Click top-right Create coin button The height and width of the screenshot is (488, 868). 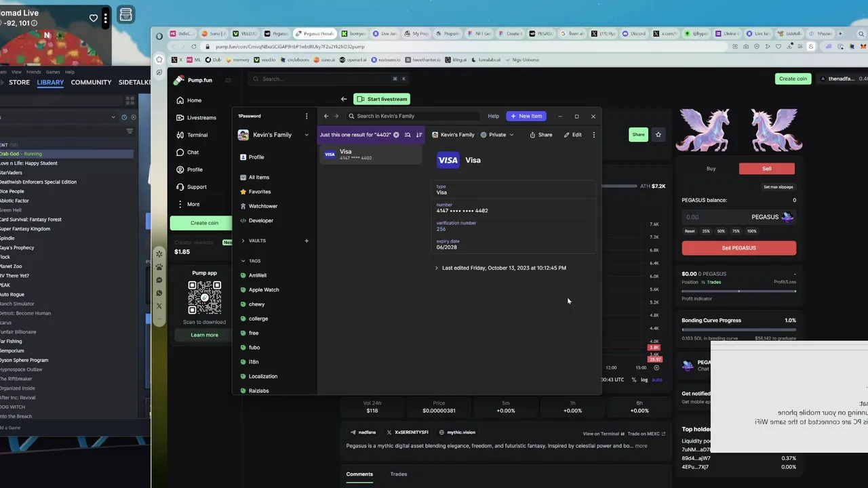tap(793, 79)
